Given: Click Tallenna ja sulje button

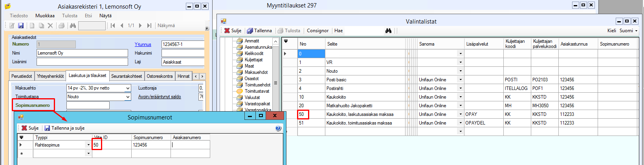Looking at the screenshot, I should (64, 128).
